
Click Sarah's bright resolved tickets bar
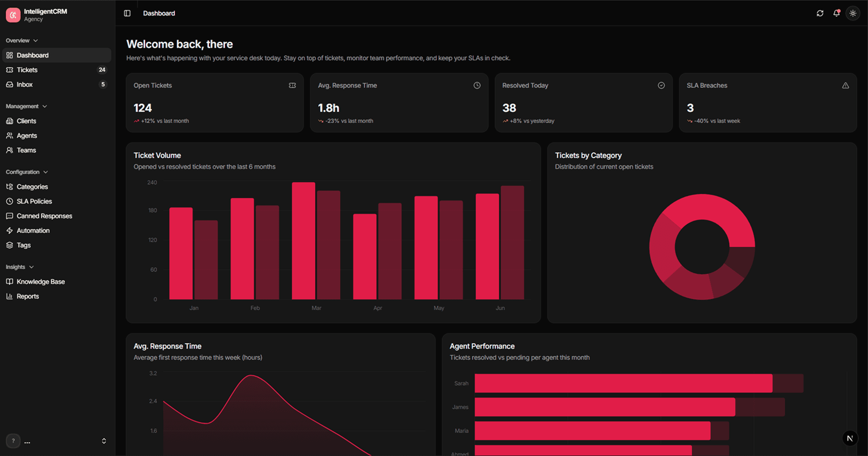tap(624, 383)
